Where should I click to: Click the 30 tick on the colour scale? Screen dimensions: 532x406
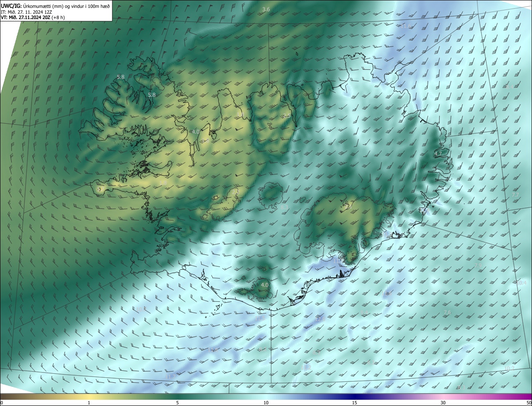click(443, 403)
